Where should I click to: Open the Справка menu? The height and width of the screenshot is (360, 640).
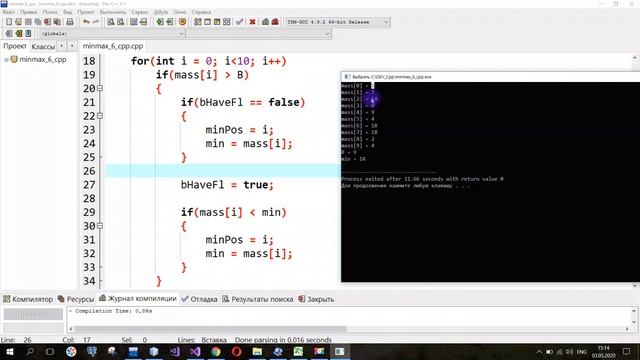(201, 12)
